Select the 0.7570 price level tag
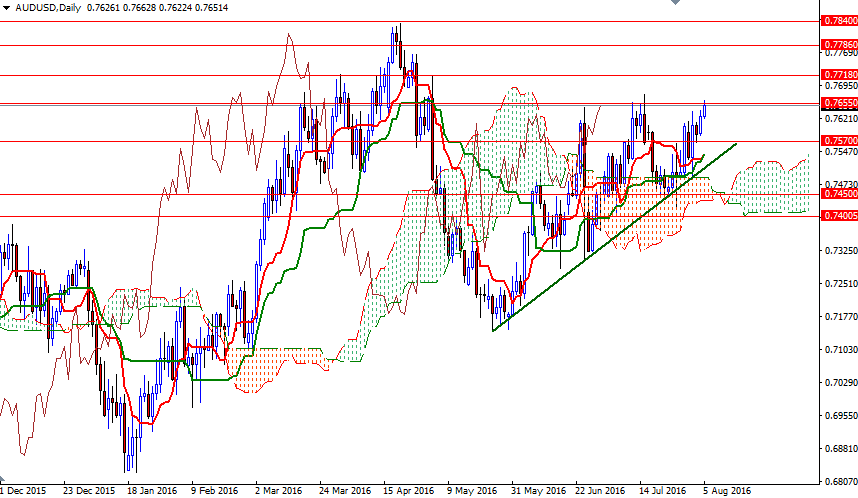Screen dimensions: 858x498 point(838,141)
